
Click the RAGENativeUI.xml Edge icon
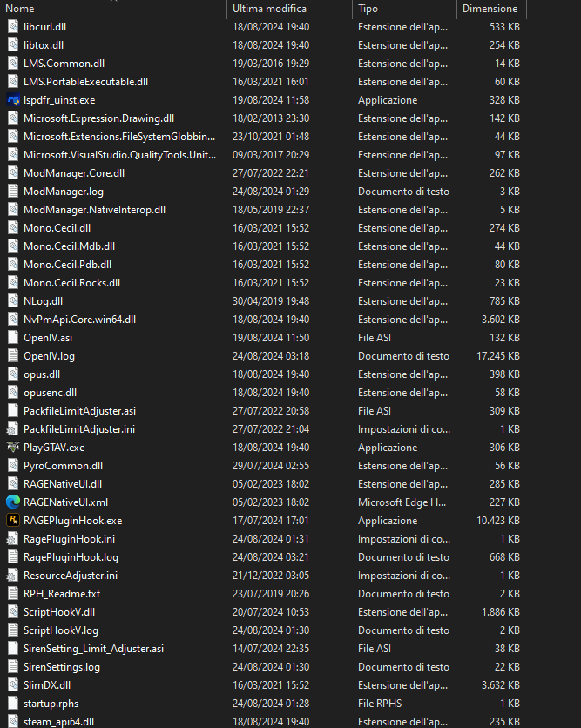coord(13,502)
